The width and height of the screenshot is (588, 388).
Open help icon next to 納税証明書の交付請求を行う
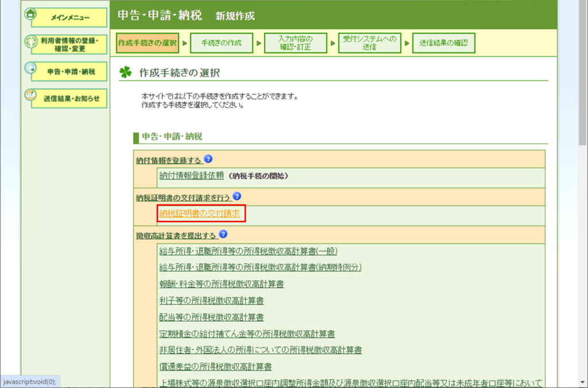pyautogui.click(x=237, y=196)
